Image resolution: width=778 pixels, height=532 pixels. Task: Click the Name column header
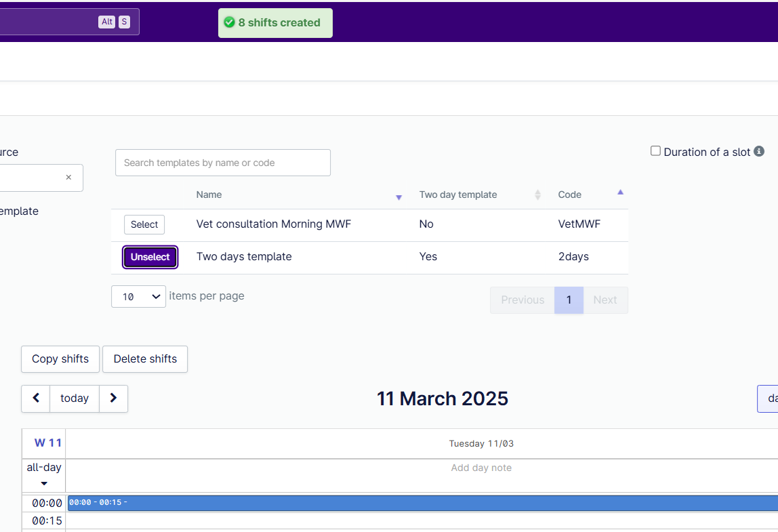click(x=209, y=195)
